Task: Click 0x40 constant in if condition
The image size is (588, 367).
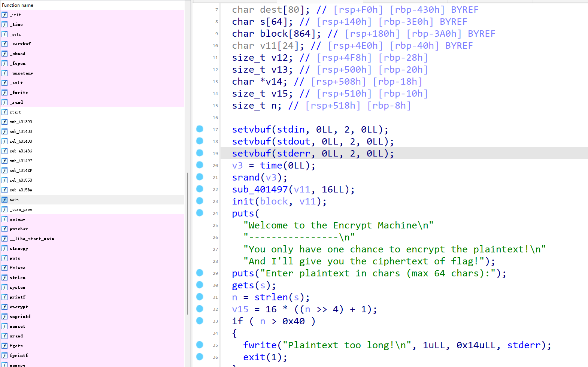Action: 294,321
